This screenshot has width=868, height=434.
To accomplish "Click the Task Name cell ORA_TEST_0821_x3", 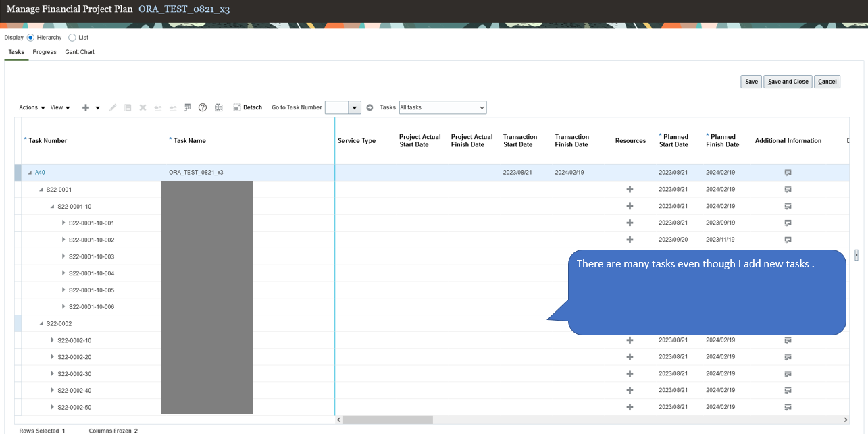I will pos(196,173).
